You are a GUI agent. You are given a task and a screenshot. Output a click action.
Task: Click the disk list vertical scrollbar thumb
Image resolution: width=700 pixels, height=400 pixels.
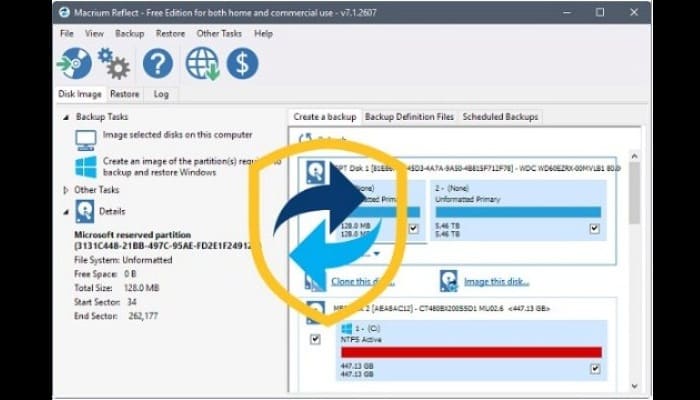pos(634,193)
